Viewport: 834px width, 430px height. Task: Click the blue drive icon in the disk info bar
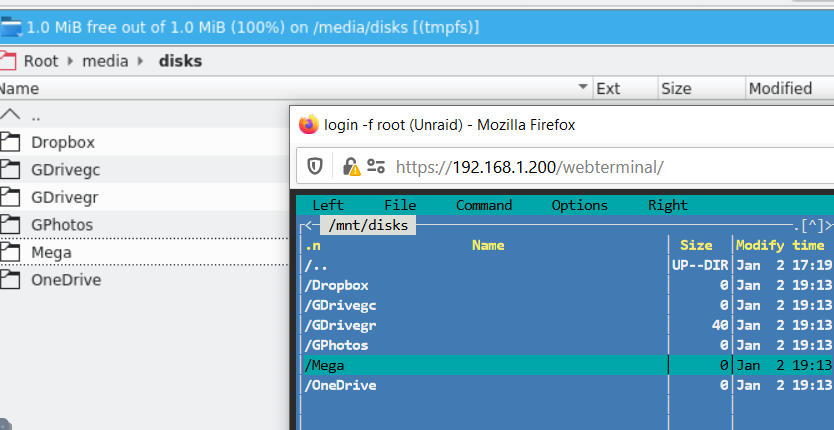click(x=11, y=27)
